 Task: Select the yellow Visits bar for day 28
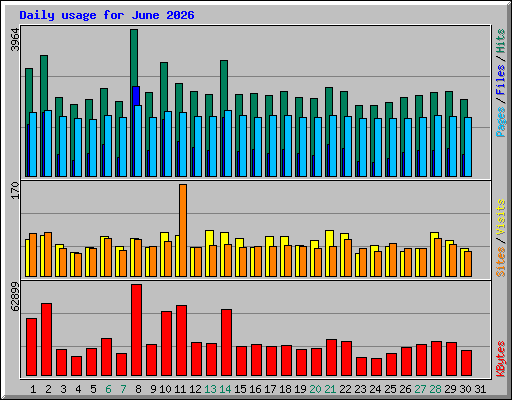pyautogui.click(x=434, y=236)
